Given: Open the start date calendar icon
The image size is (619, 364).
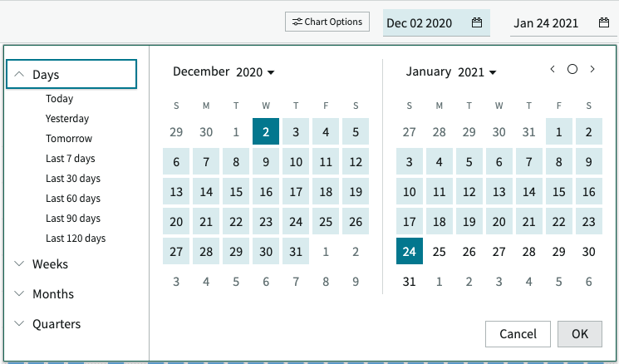Looking at the screenshot, I should (x=477, y=22).
